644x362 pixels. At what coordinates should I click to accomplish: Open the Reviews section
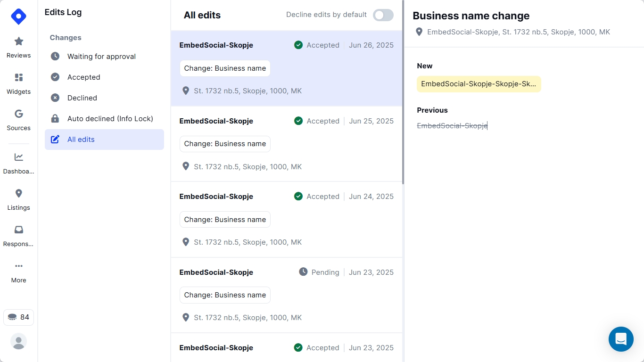[18, 47]
